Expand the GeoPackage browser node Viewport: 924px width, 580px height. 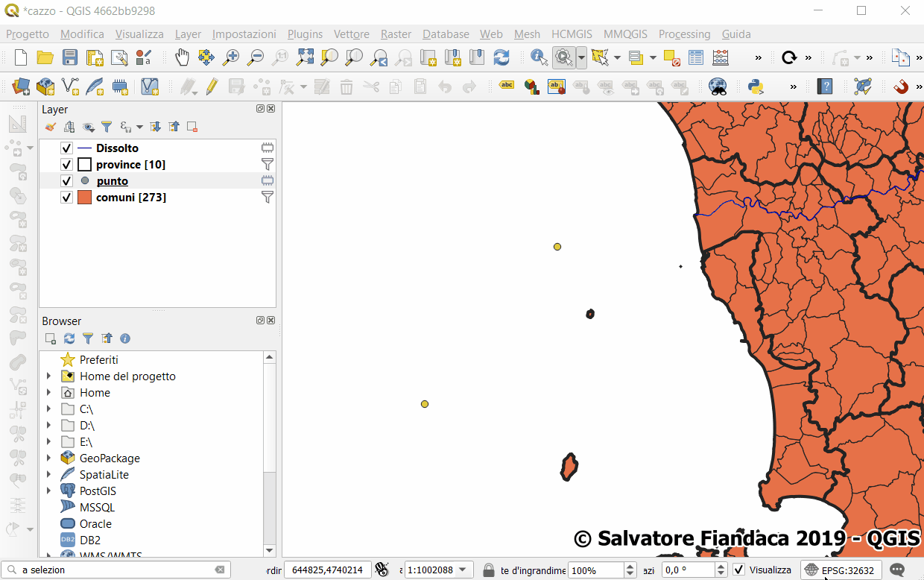(x=49, y=458)
